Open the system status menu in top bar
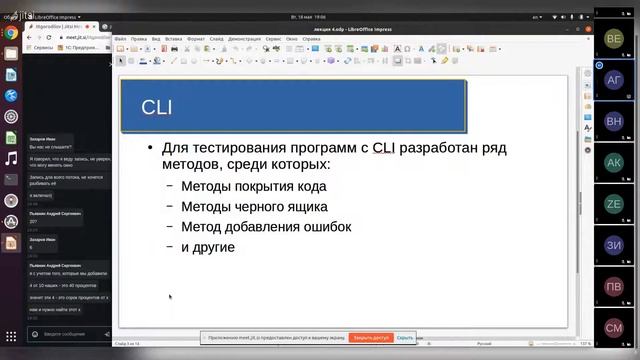Viewport: 640px width, 360px height. pyautogui.click(x=571, y=17)
